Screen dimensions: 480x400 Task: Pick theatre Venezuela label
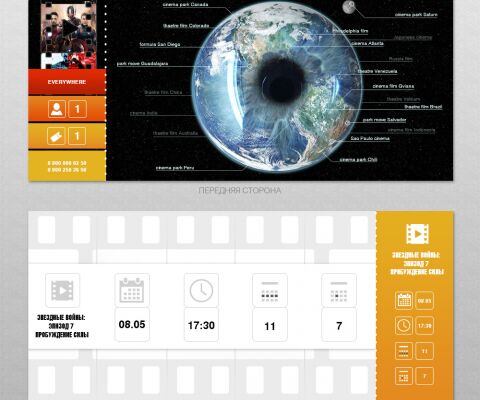377,71
